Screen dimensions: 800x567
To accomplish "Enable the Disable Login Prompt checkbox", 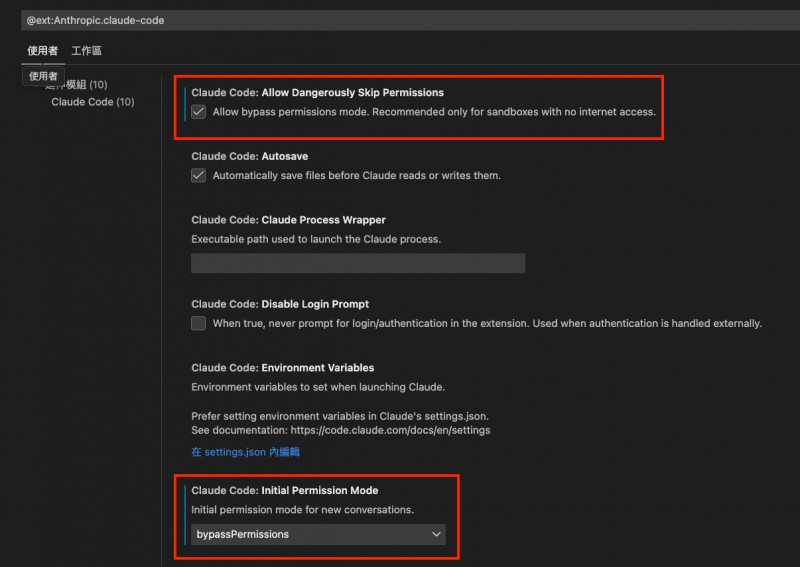I will [198, 323].
